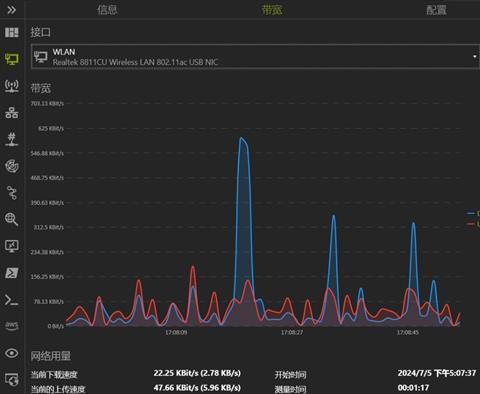Open the WLAN interface dropdown arrow
The height and width of the screenshot is (394, 480).
click(x=475, y=57)
